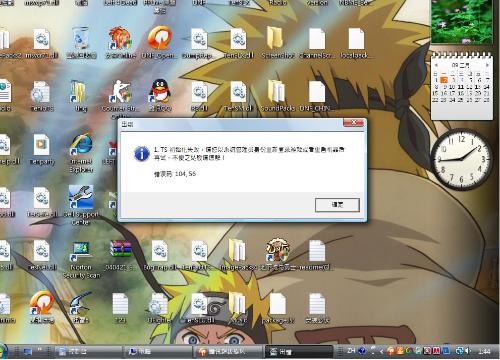Open the feather-pen application shortcut
This screenshot has height=360, width=500.
tap(81, 307)
